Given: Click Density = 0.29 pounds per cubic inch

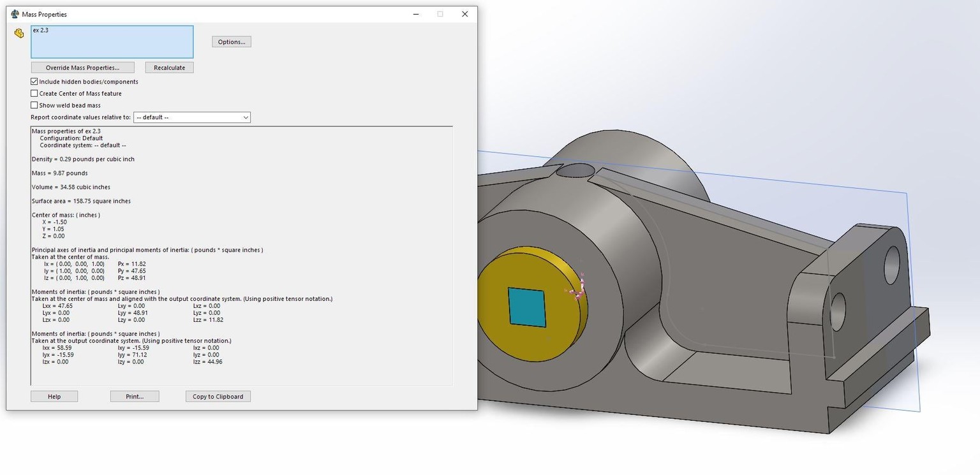Looking at the screenshot, I should click(83, 159).
